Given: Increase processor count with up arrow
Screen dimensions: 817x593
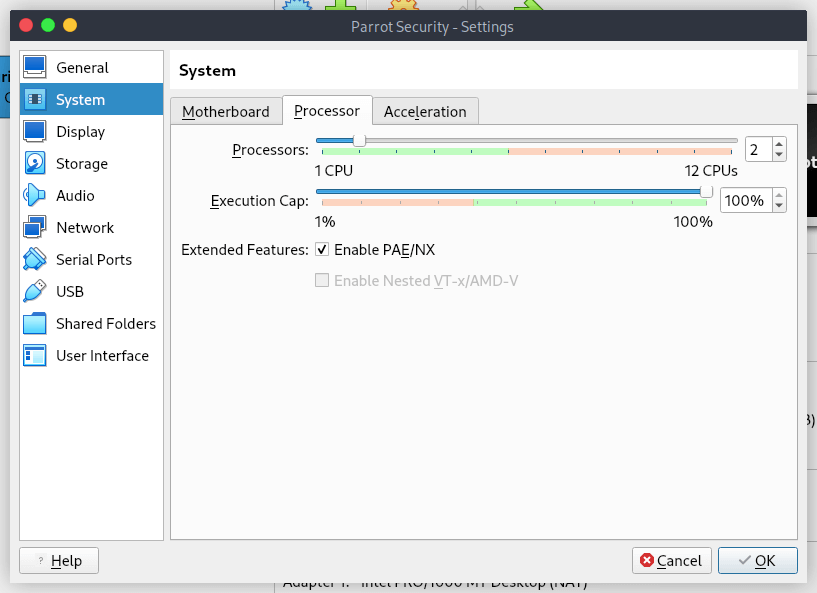Looking at the screenshot, I should point(779,144).
